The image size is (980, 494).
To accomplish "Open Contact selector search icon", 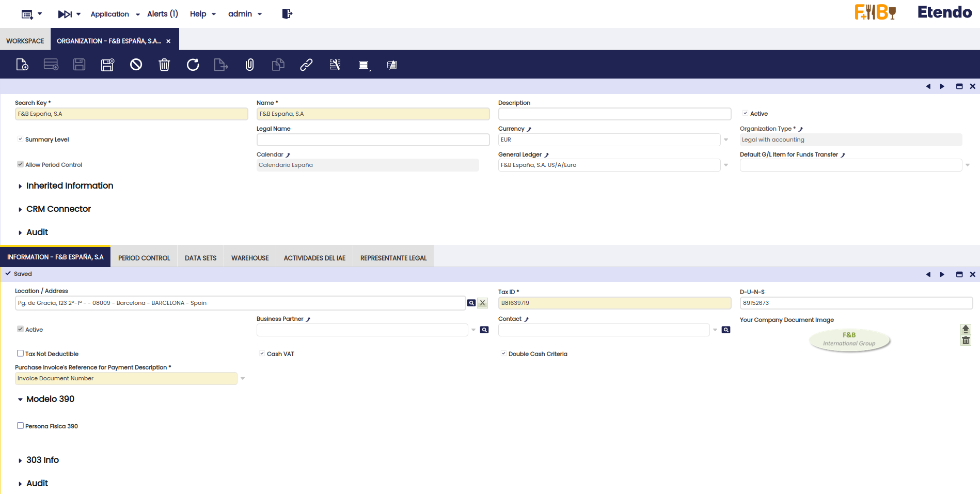I will pyautogui.click(x=726, y=330).
